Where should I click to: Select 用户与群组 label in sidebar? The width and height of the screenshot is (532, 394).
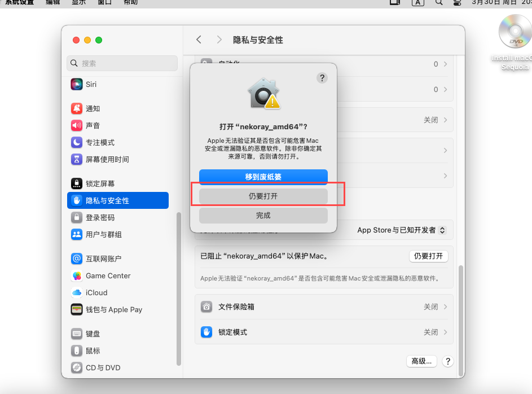pyautogui.click(x=103, y=234)
